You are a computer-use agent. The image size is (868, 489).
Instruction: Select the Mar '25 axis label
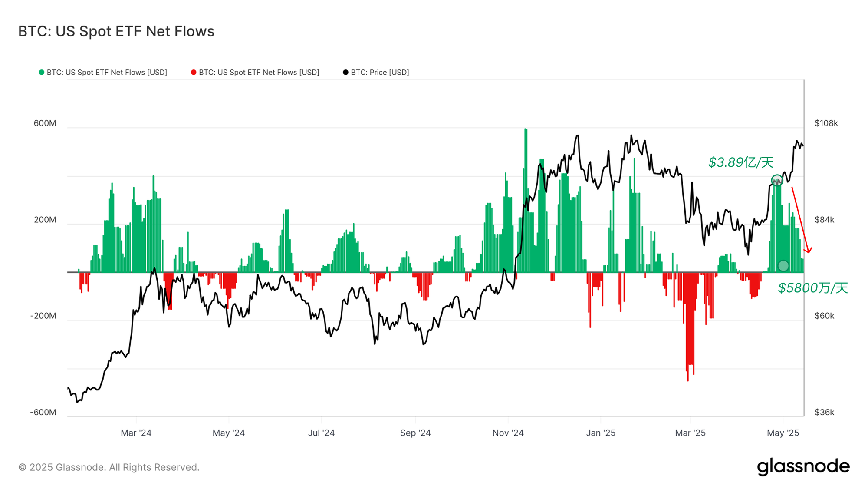click(x=690, y=433)
